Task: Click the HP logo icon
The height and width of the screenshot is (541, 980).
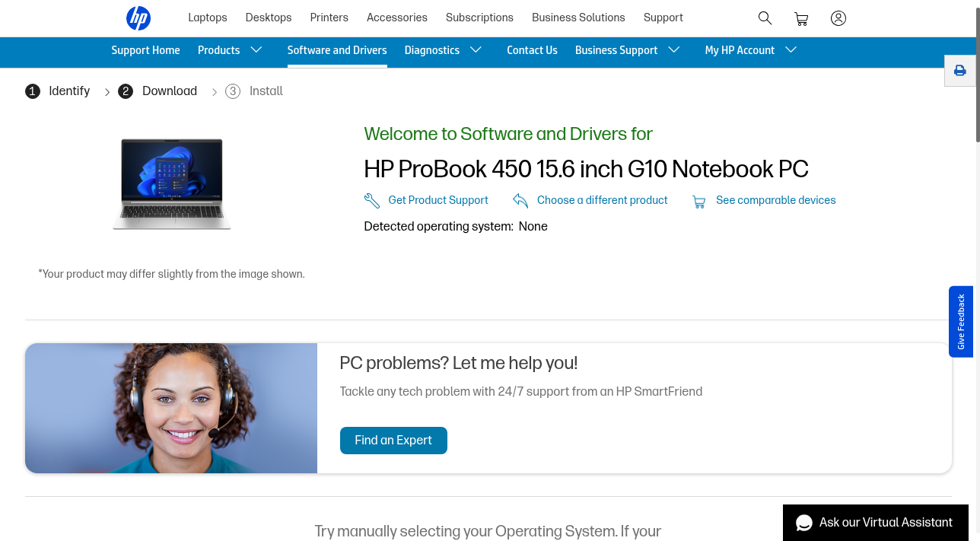Action: pyautogui.click(x=138, y=18)
